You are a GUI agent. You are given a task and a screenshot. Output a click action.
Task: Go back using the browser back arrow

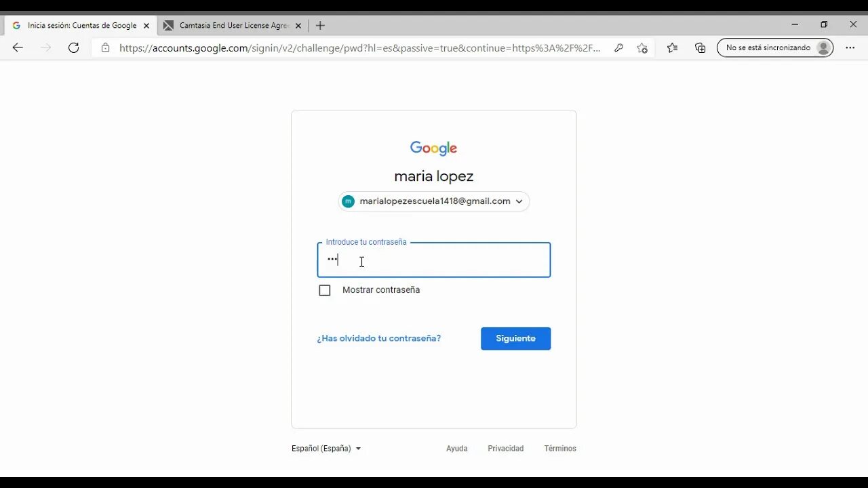(x=18, y=47)
